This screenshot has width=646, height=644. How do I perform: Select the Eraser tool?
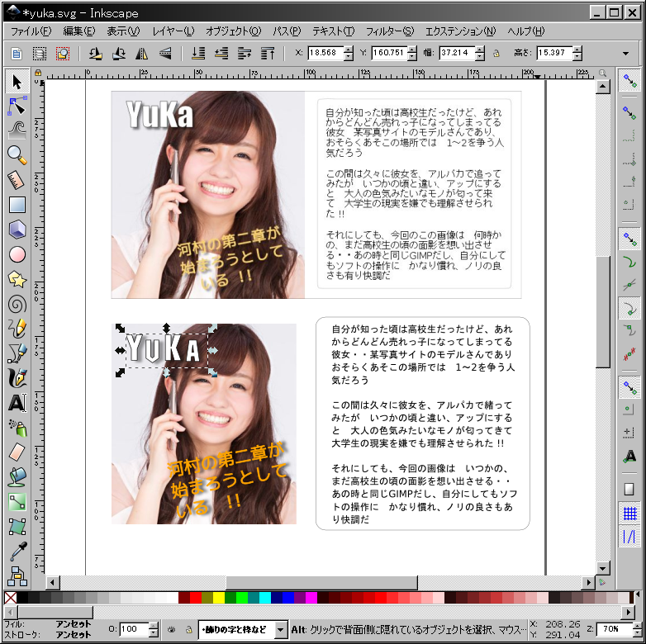coord(17,452)
